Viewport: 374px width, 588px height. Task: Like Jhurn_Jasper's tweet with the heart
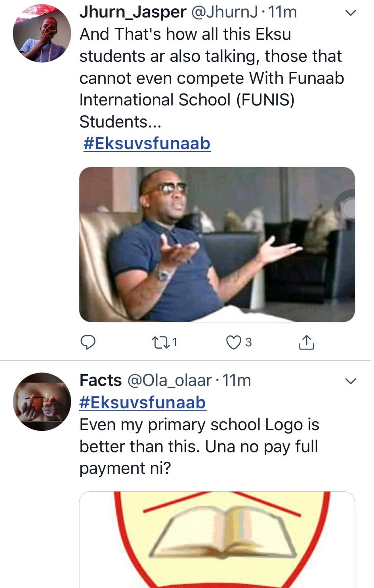[234, 342]
